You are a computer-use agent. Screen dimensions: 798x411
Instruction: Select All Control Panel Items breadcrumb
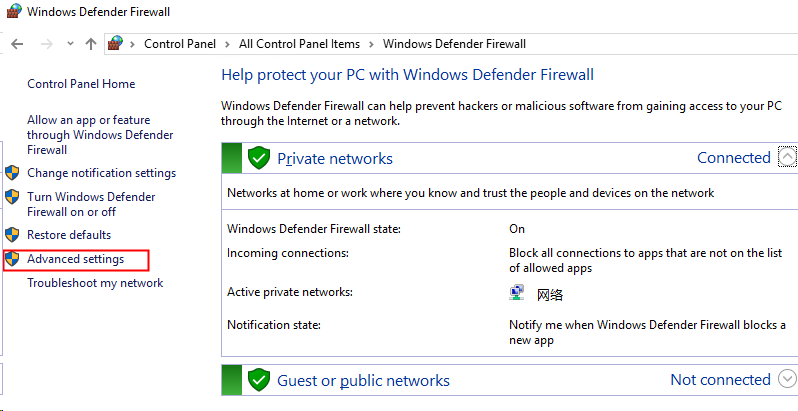click(298, 44)
